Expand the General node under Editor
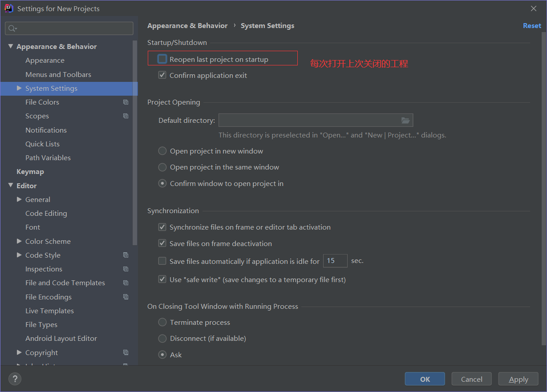 (x=18, y=199)
